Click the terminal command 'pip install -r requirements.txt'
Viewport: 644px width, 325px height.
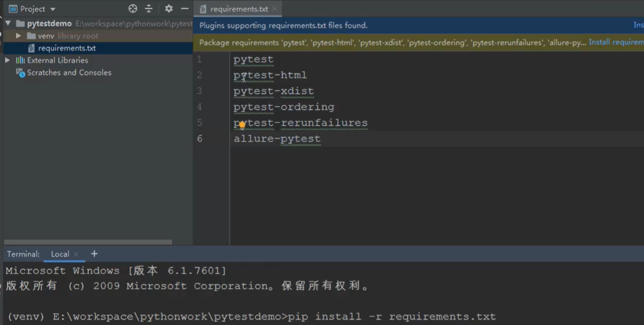tap(392, 317)
